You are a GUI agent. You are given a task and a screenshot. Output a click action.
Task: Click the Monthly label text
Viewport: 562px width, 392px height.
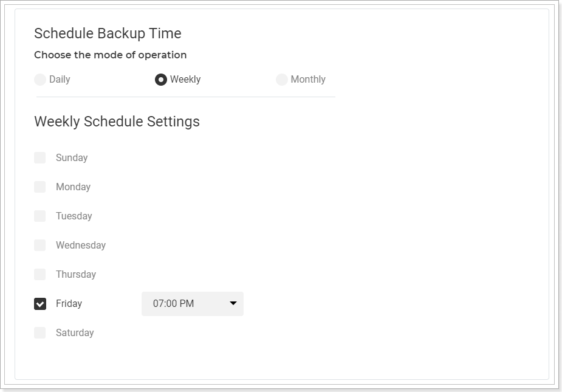308,79
